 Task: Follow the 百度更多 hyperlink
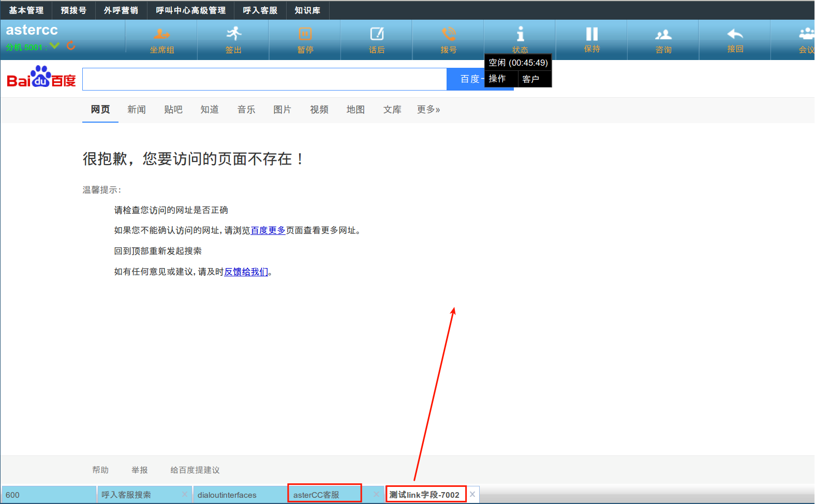(268, 230)
